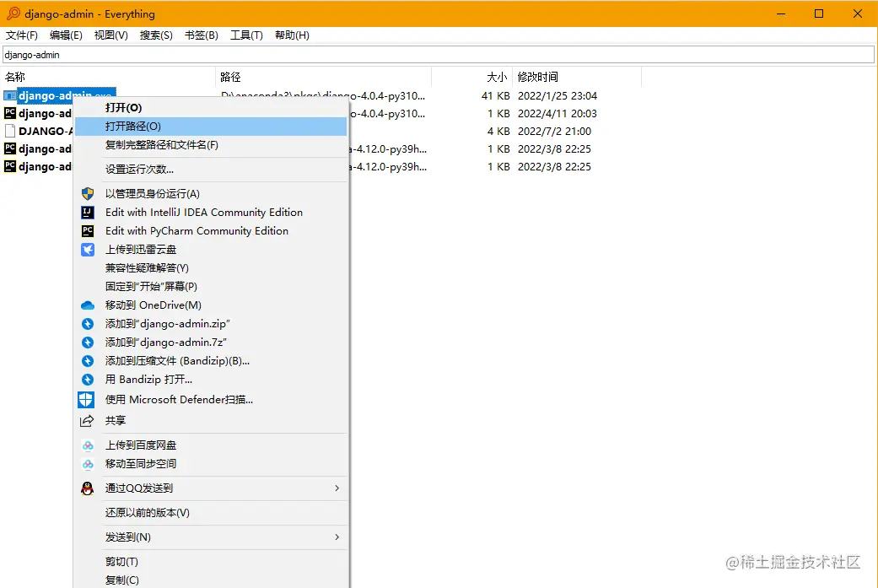Click the blank file icon of DJANGO-A row
The image size is (878, 588).
[9, 131]
